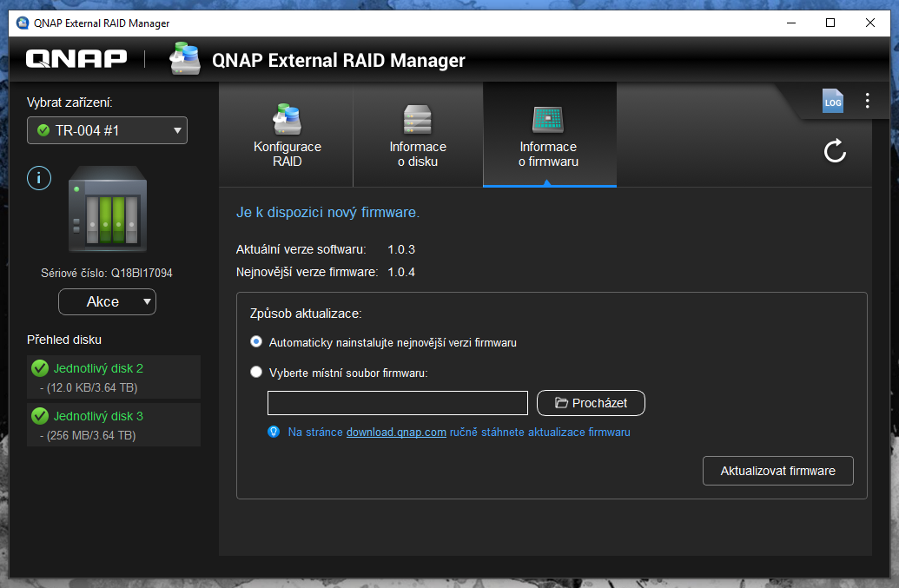Image resolution: width=899 pixels, height=588 pixels.
Task: Click the lightbulb hint icon
Action: tap(274, 432)
